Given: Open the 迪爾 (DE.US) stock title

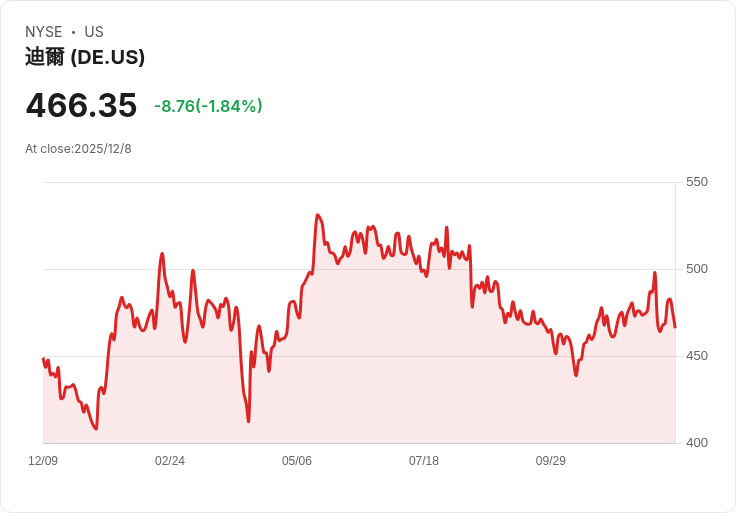Looking at the screenshot, I should point(85,57).
